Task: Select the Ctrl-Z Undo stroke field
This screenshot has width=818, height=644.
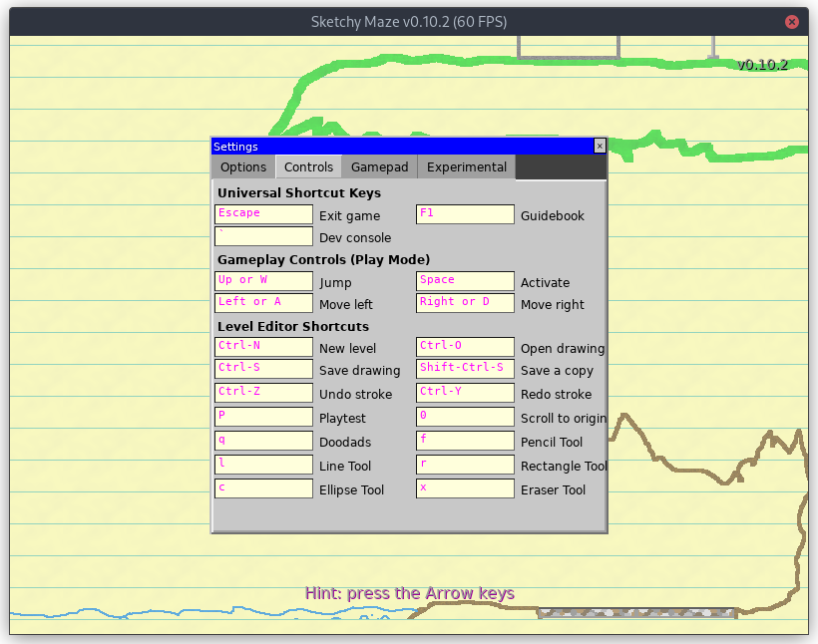Action: pyautogui.click(x=263, y=393)
